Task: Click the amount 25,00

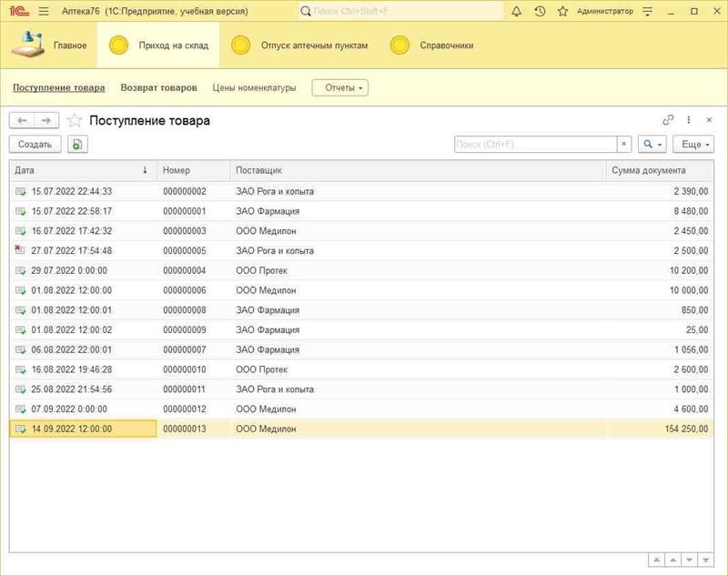Action: (x=697, y=330)
